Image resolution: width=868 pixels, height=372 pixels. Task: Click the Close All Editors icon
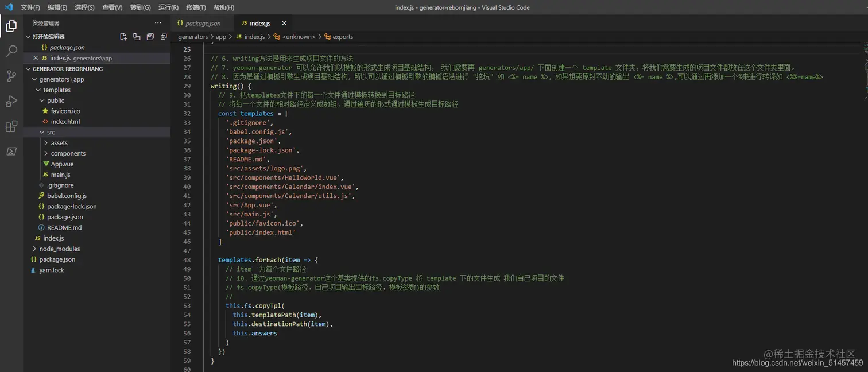click(x=164, y=37)
